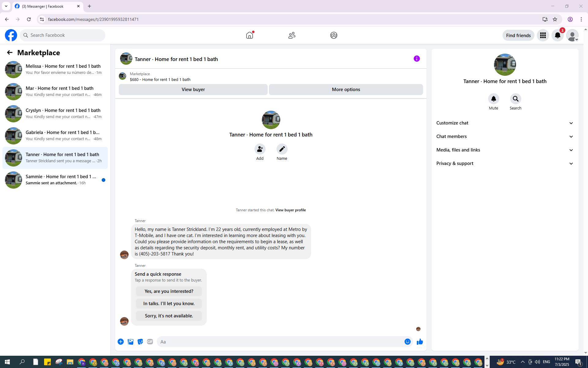Image resolution: width=588 pixels, height=368 pixels.
Task: Click the thumbs-up like icon
Action: (x=420, y=342)
